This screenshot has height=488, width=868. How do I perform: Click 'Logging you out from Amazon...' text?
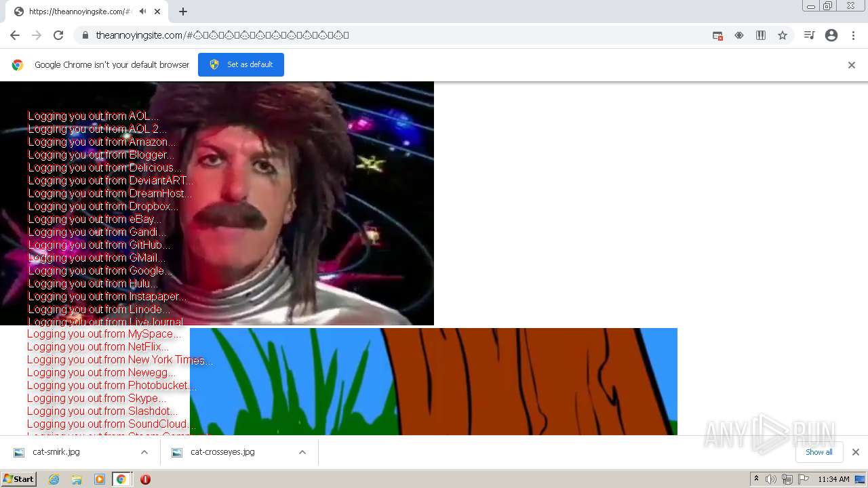pyautogui.click(x=102, y=142)
